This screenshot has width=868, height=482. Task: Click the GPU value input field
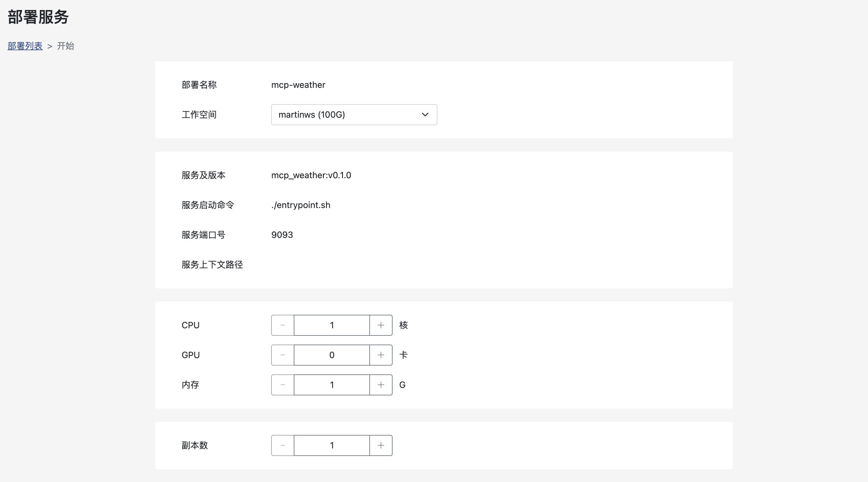pyautogui.click(x=332, y=355)
